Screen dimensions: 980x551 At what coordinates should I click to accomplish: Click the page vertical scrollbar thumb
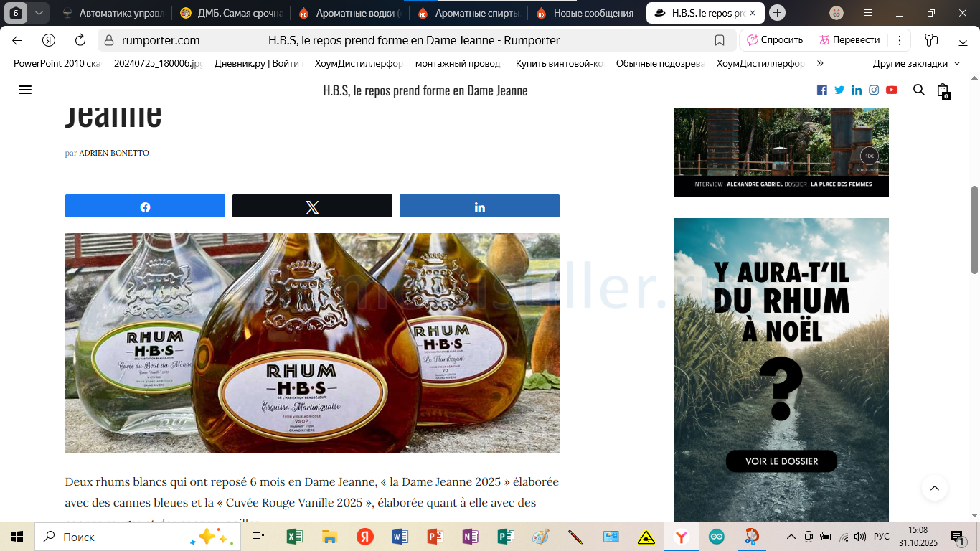pyautogui.click(x=974, y=230)
